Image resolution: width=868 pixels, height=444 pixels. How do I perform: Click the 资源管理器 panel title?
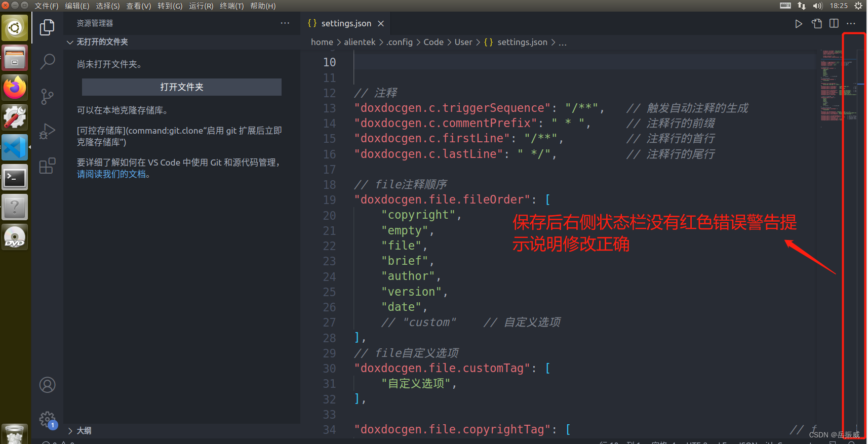[x=95, y=23]
